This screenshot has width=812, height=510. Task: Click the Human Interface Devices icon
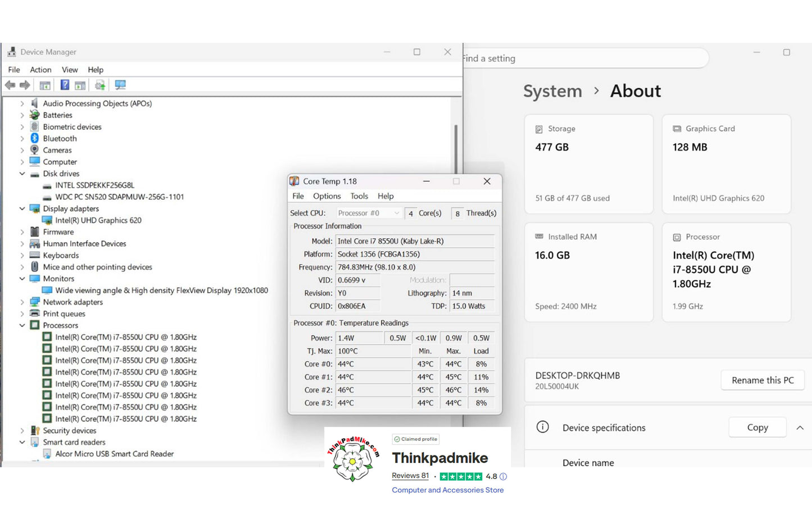[35, 244]
